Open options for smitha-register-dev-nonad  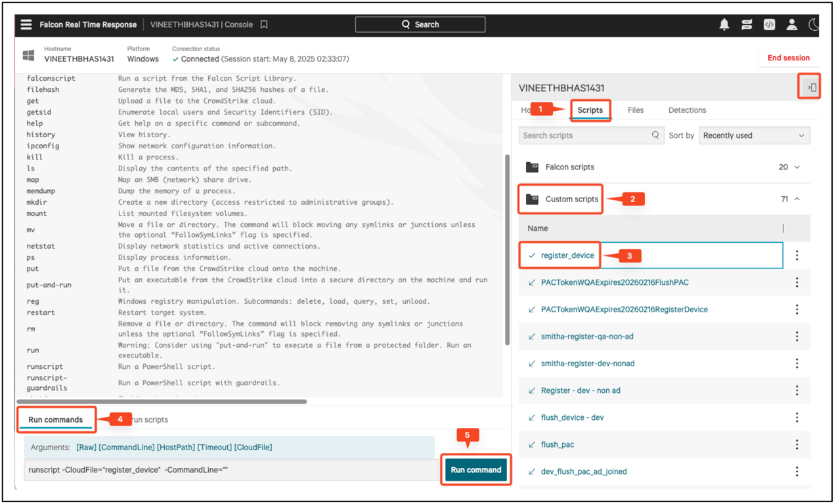[x=797, y=363]
